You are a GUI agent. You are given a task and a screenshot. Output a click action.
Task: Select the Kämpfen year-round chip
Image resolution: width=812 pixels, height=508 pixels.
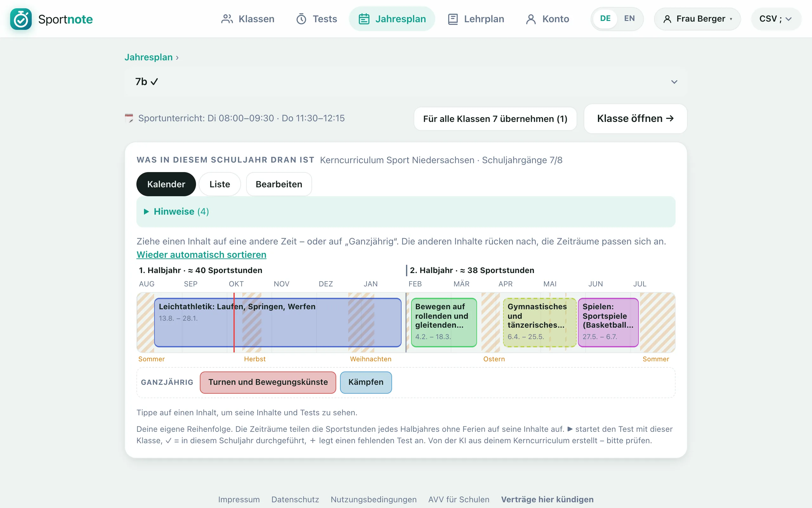(366, 382)
